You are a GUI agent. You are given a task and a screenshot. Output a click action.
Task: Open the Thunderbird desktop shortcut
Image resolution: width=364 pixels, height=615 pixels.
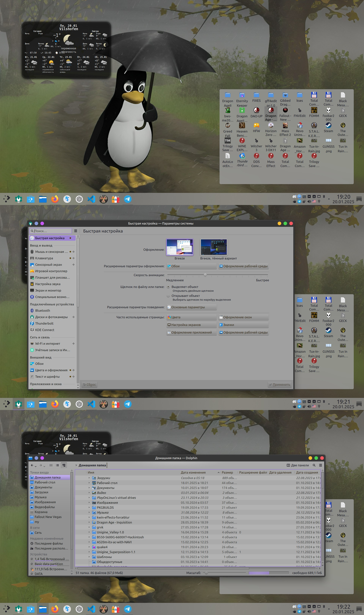[x=242, y=160]
